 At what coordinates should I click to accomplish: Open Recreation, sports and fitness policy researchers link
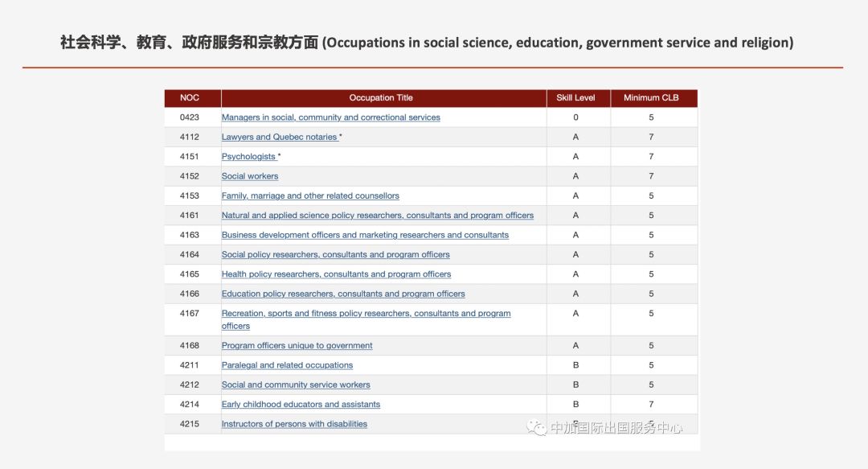pos(366,314)
